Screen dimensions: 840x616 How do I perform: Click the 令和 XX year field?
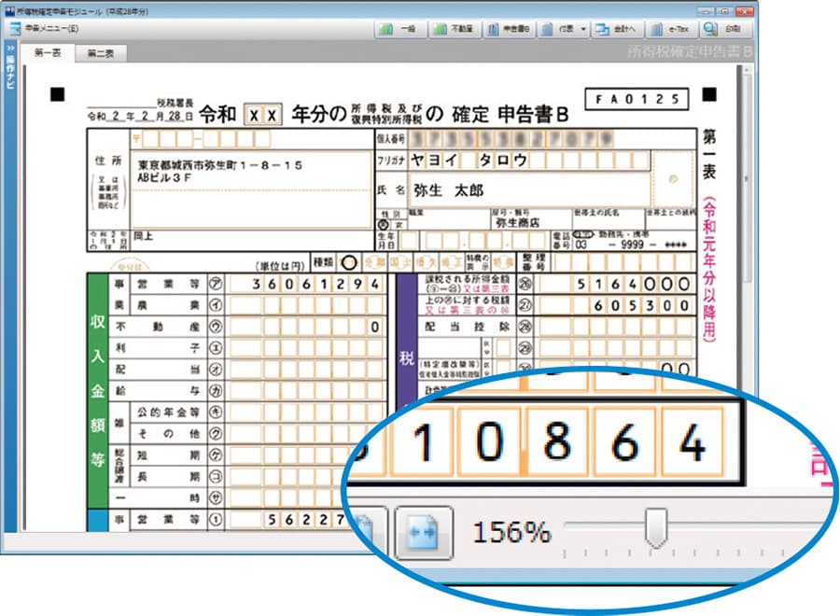(263, 115)
